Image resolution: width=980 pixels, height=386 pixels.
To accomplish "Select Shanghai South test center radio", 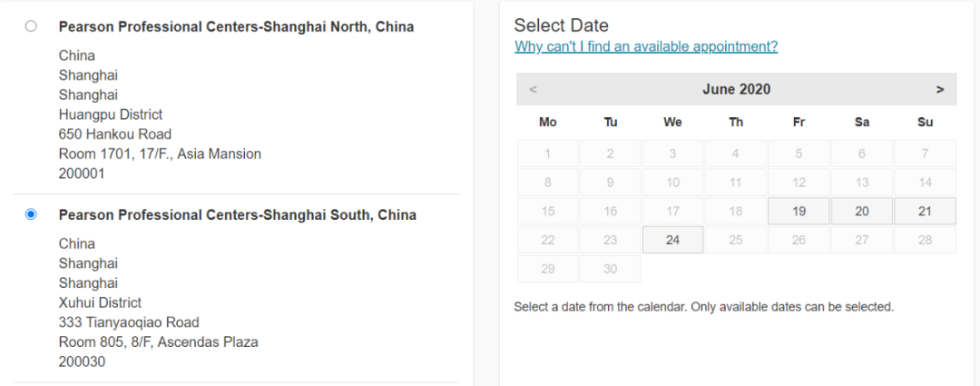I will tap(31, 214).
